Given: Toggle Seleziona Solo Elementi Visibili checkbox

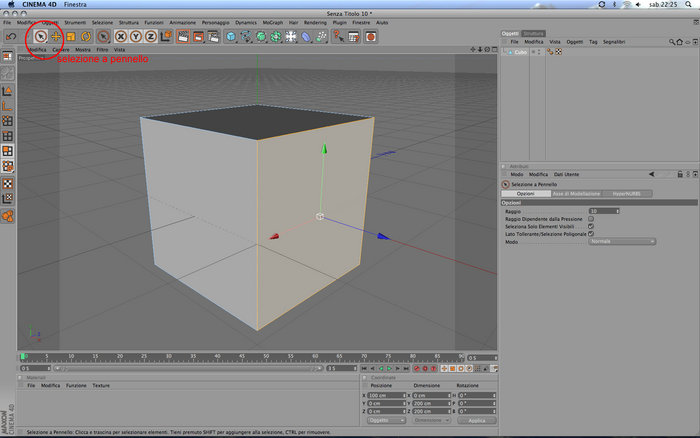Looking at the screenshot, I should pyautogui.click(x=591, y=226).
